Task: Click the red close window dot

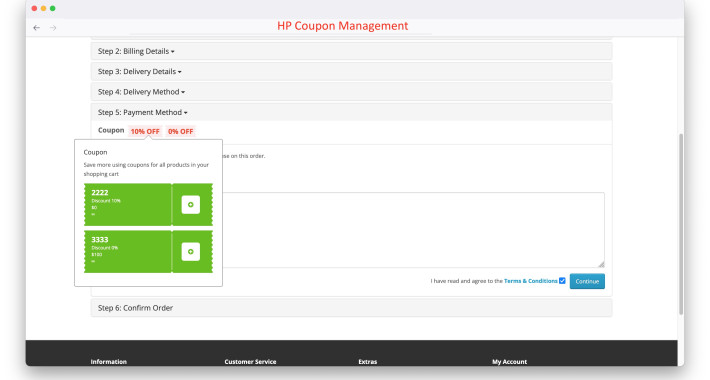Action: click(34, 8)
